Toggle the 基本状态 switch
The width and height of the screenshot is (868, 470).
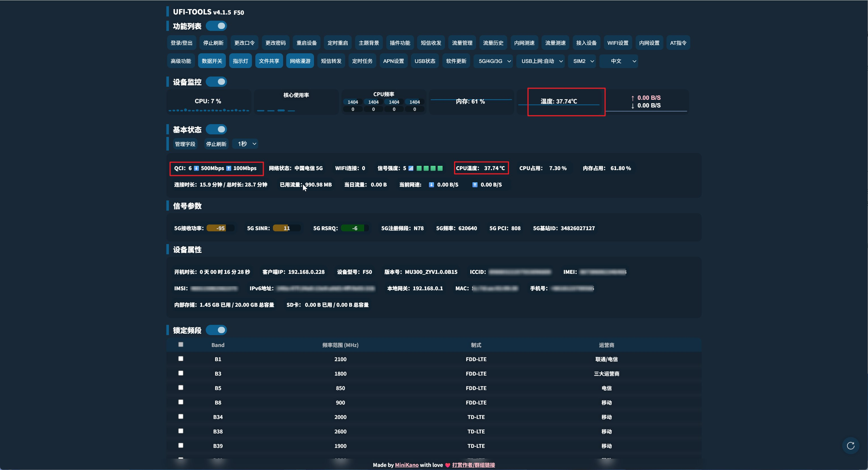[x=216, y=130]
